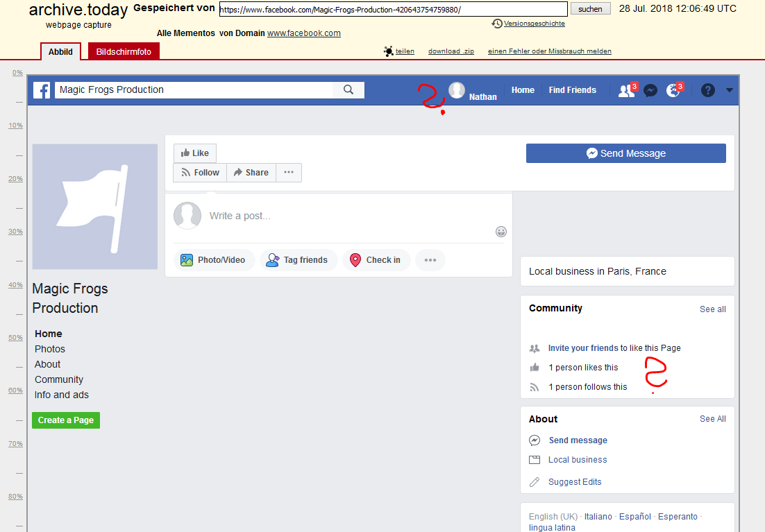Open Community in page sidebar
This screenshot has width=765, height=532.
coord(59,380)
